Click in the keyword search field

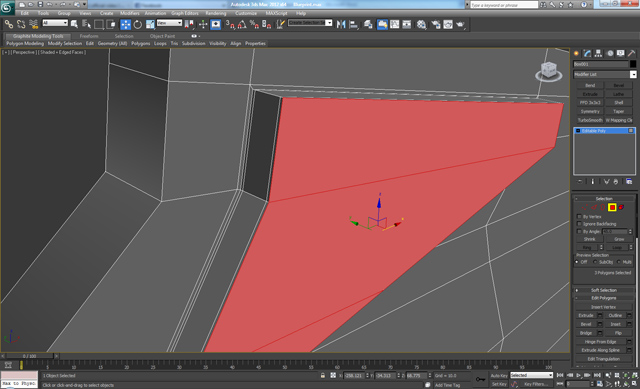[x=504, y=5]
